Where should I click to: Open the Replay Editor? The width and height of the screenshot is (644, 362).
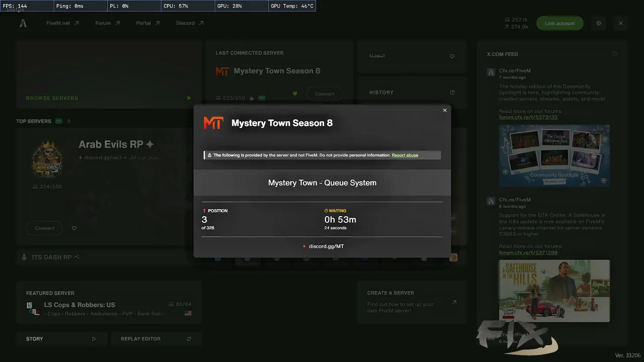(x=156, y=339)
